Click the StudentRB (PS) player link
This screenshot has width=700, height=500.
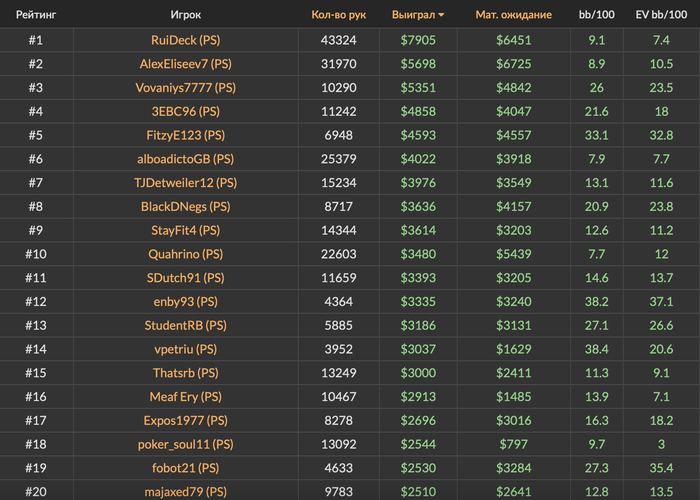point(185,325)
